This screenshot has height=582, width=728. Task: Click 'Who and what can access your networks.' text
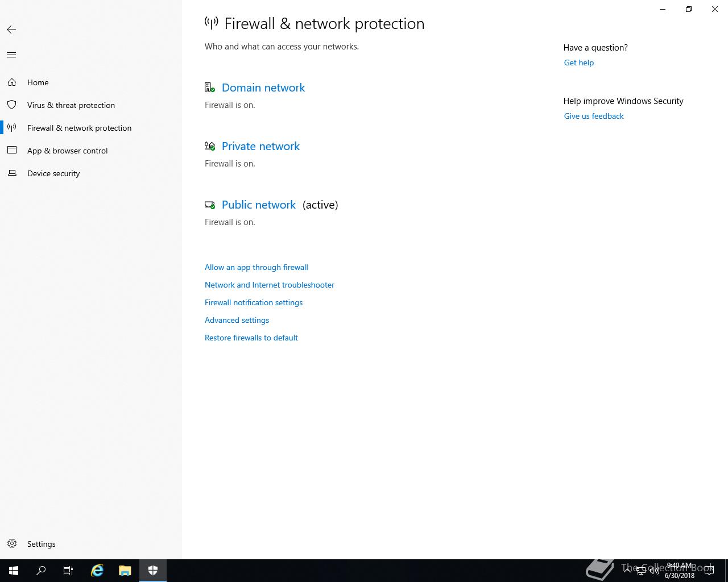point(282,47)
